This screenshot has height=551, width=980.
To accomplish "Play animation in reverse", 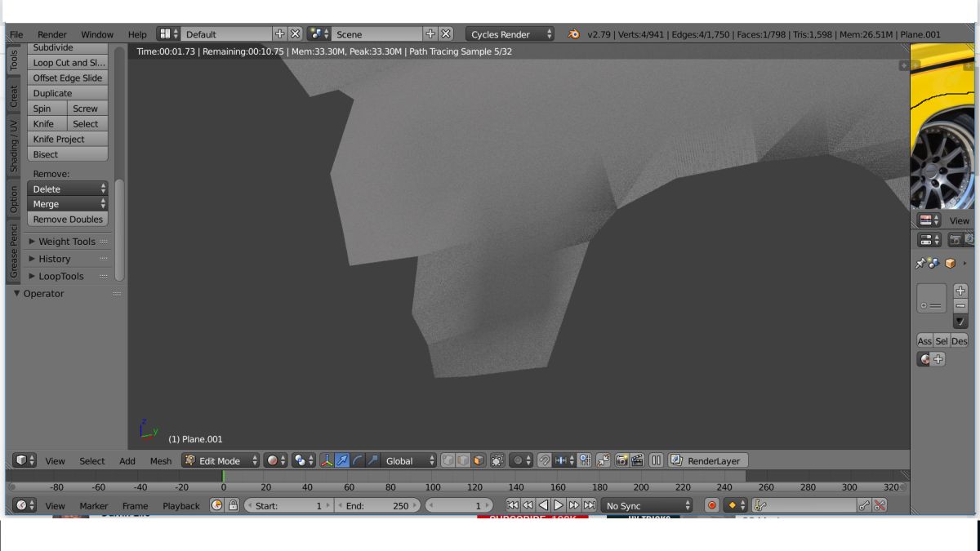I will click(x=543, y=505).
